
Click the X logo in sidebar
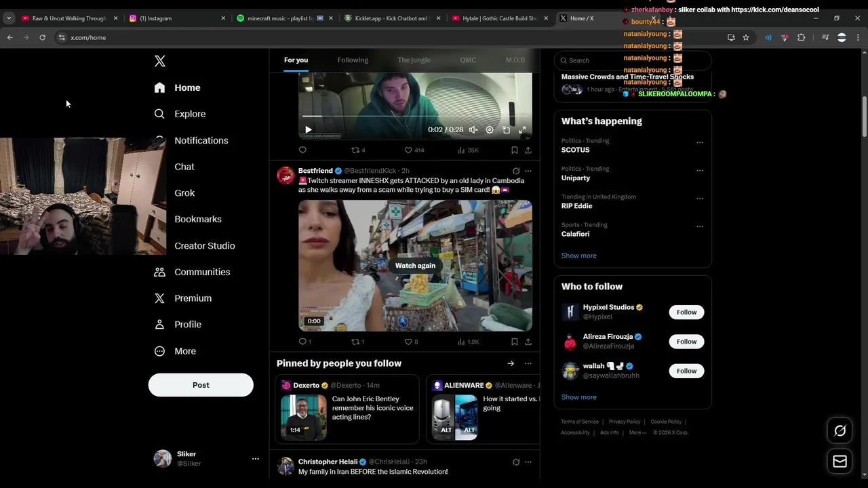tap(159, 61)
